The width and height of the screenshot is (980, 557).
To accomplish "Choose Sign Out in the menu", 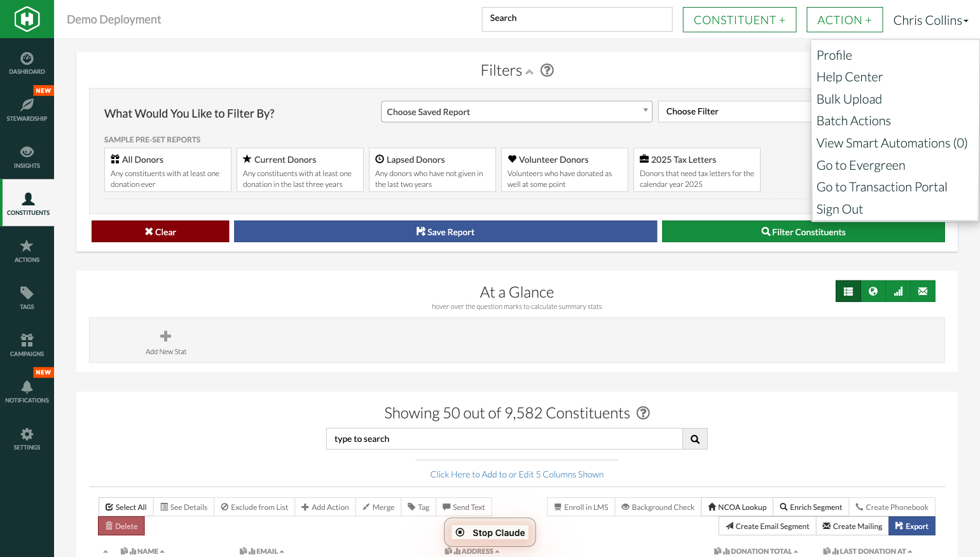I will pos(839,209).
